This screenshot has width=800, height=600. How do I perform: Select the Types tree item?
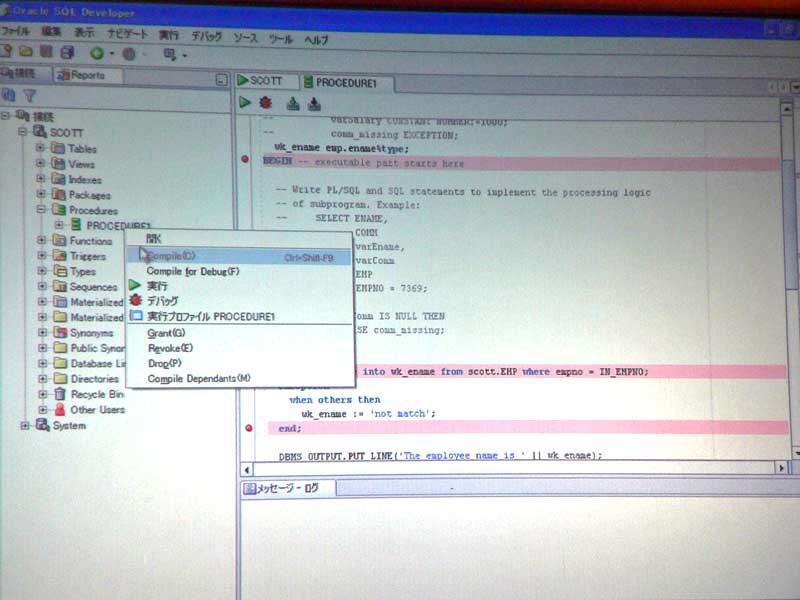coord(83,271)
